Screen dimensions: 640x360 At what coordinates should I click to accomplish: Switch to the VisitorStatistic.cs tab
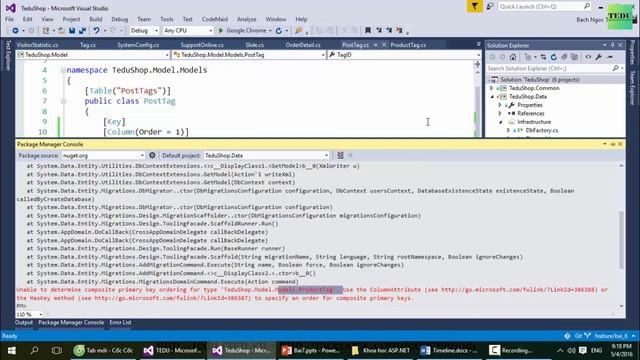(x=38, y=45)
